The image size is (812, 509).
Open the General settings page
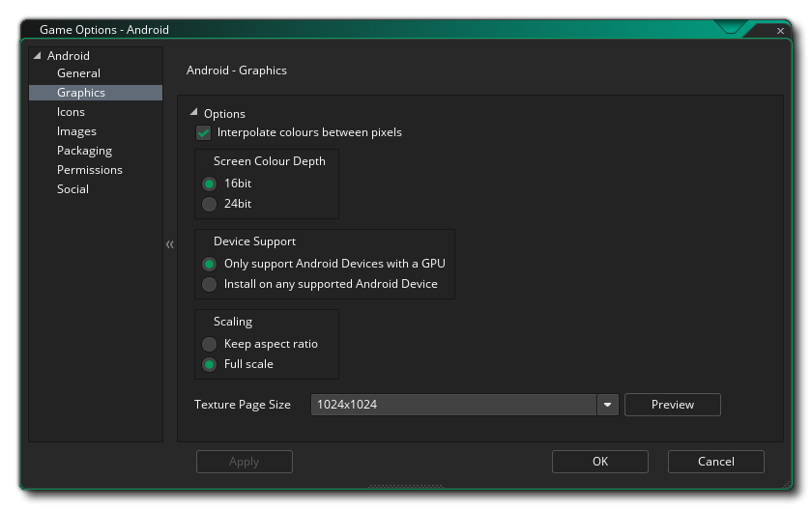click(x=78, y=73)
